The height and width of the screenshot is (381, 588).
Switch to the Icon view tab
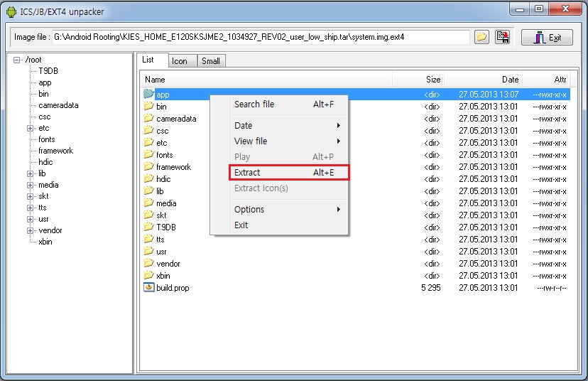pos(180,61)
